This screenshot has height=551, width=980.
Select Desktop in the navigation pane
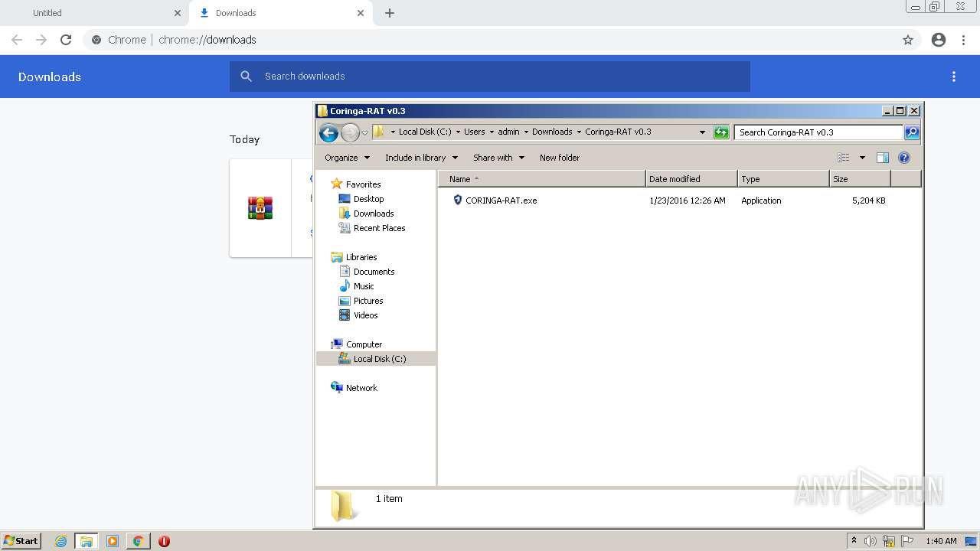point(368,199)
